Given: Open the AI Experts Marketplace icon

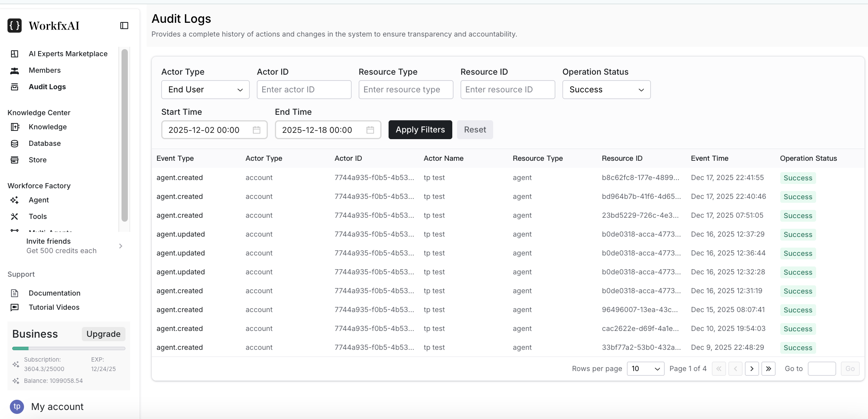Looking at the screenshot, I should (15, 54).
